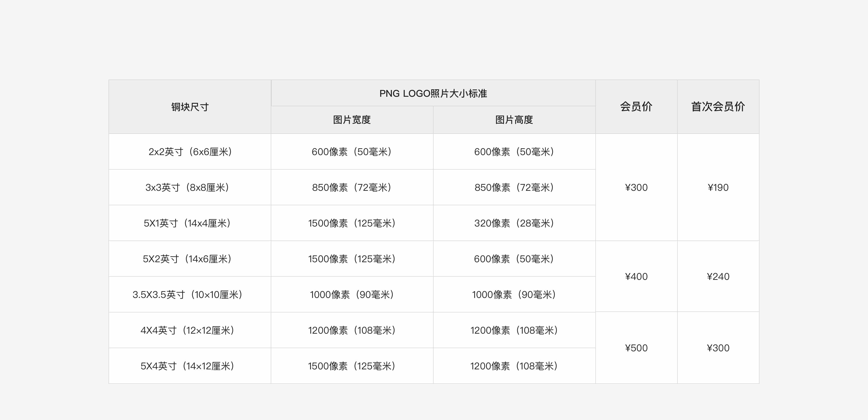Screen dimensions: 868x420
Task: Click the 5X1英寸（14x4厘米）row cell
Action: point(187,223)
